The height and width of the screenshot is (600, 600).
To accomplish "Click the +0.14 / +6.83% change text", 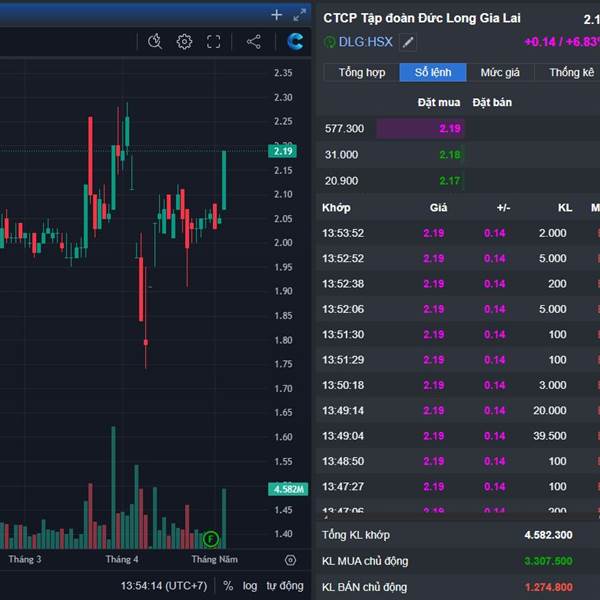I will (562, 42).
